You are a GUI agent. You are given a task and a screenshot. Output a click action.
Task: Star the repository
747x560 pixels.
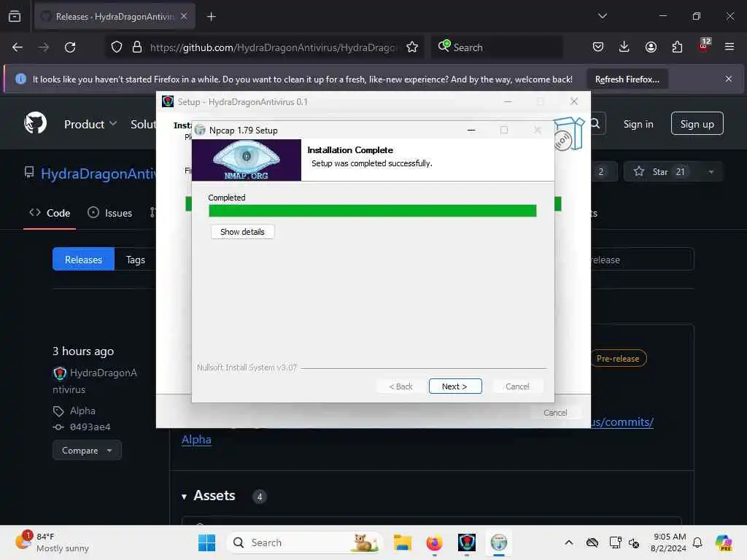pyautogui.click(x=660, y=172)
